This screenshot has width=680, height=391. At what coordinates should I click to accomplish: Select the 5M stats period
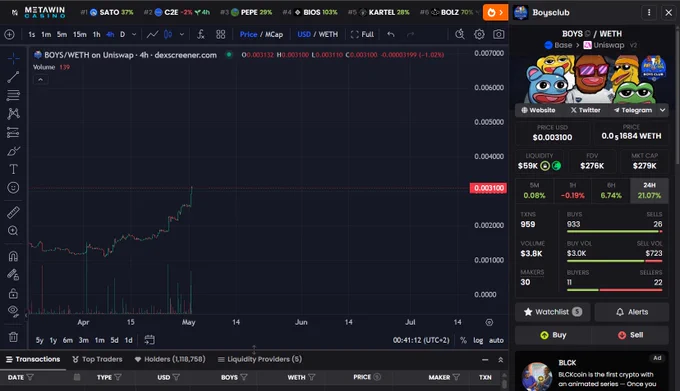[x=534, y=190]
